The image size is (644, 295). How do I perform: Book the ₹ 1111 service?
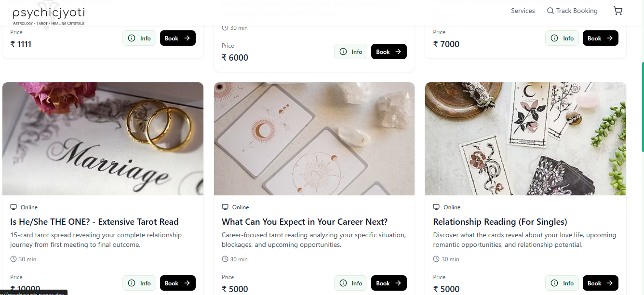click(x=177, y=38)
